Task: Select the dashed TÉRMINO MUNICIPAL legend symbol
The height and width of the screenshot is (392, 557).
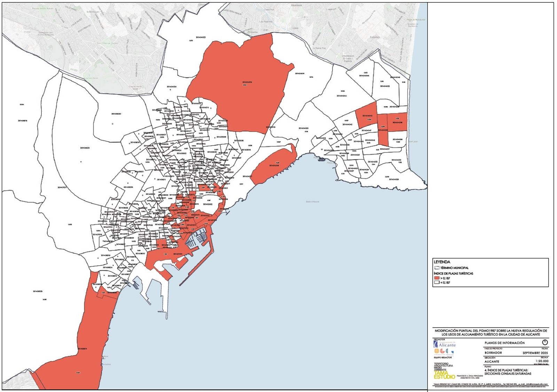Action: (x=437, y=268)
